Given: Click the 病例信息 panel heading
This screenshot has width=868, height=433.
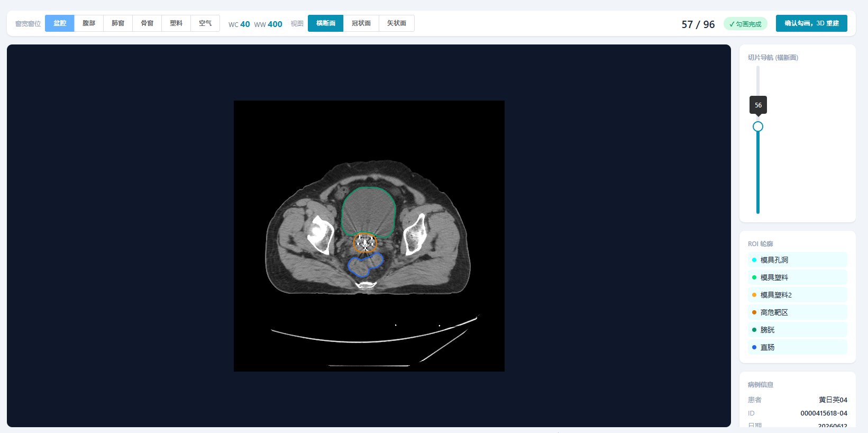Looking at the screenshot, I should (761, 384).
